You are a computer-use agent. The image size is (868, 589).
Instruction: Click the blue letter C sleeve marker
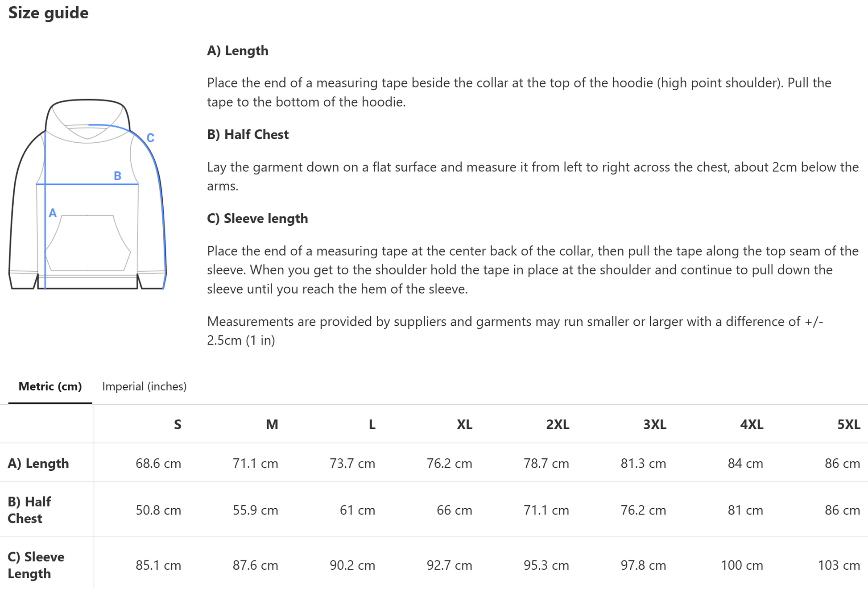(x=151, y=138)
